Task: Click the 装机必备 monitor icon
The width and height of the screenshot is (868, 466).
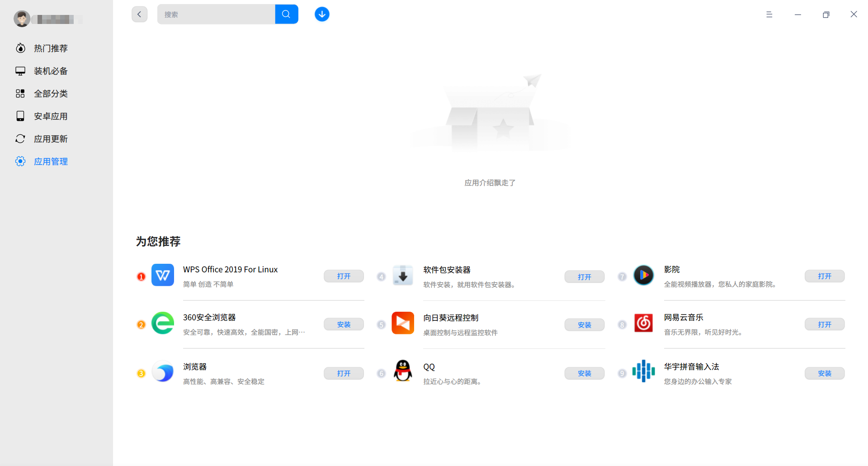Action: click(20, 71)
